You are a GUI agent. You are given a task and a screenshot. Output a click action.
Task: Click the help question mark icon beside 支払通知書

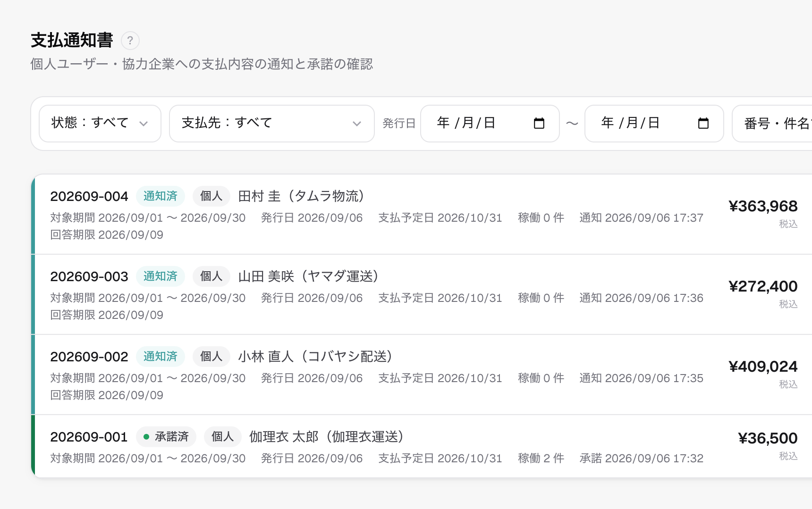(130, 41)
